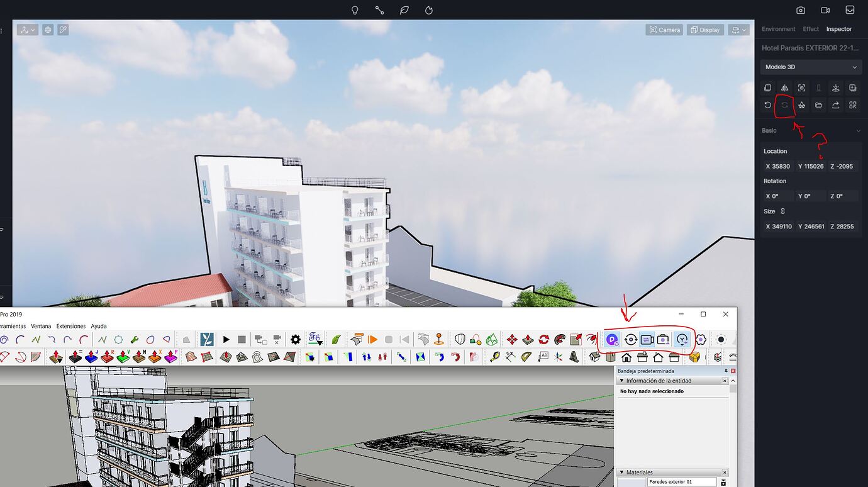Select the SketchUp rotate tool
The image size is (868, 487).
coord(543,340)
